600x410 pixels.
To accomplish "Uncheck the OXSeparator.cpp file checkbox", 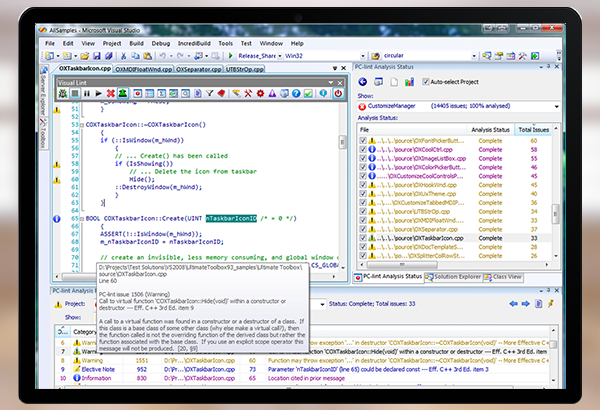I will click(x=363, y=229).
